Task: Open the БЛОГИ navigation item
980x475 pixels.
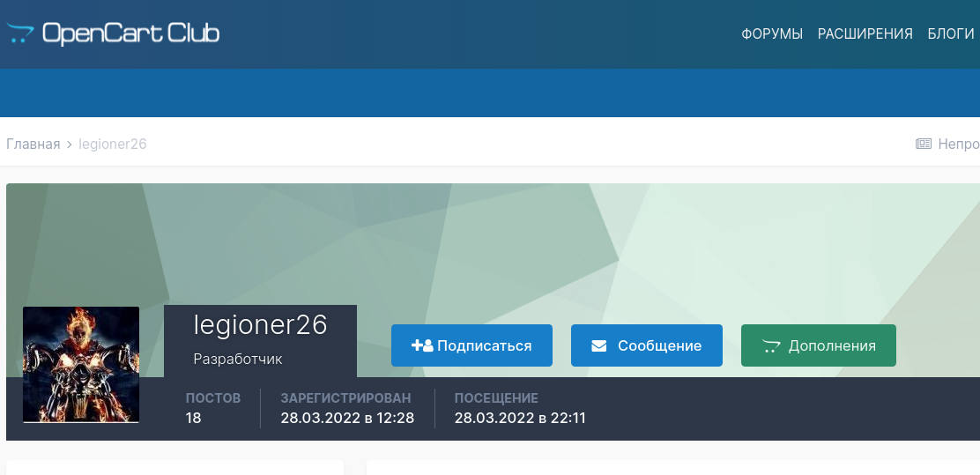Action: (950, 34)
